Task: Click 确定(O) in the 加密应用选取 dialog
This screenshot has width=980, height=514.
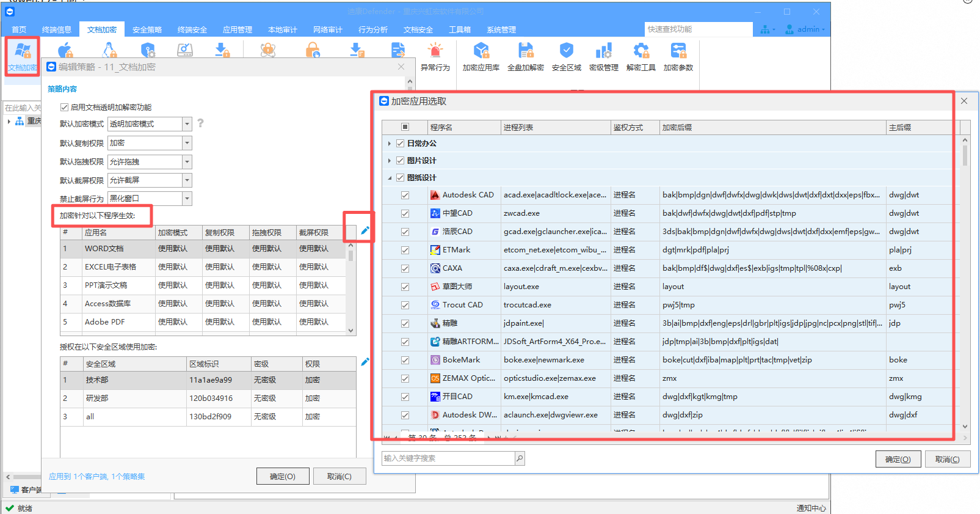Action: [898, 460]
